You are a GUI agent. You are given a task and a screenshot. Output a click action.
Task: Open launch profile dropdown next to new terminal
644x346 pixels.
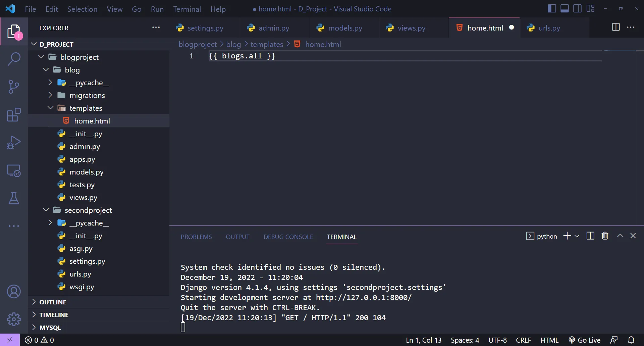pyautogui.click(x=577, y=236)
